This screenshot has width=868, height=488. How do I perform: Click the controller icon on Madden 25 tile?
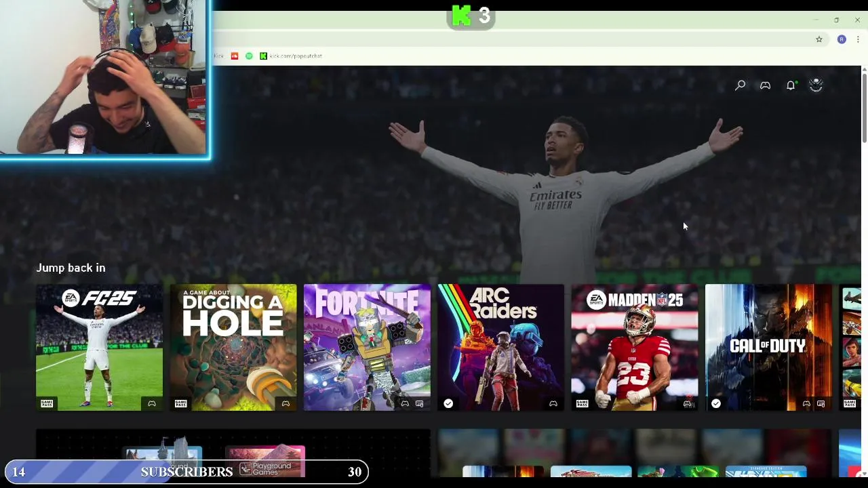687,404
